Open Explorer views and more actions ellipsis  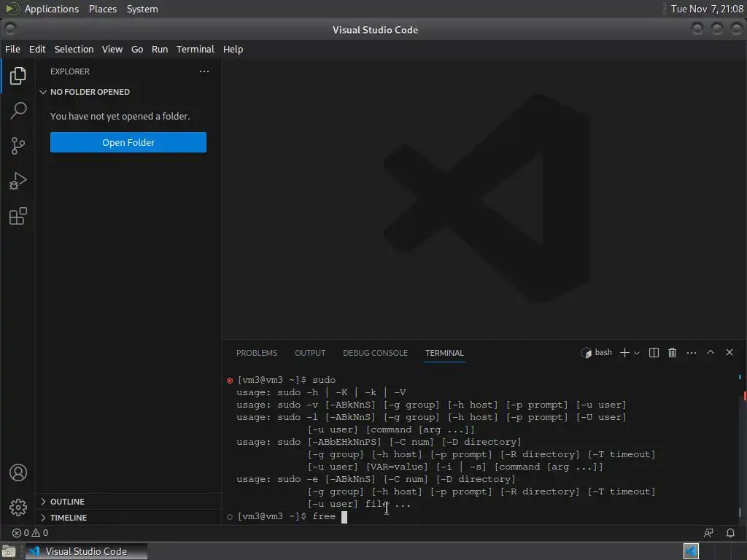pos(204,71)
